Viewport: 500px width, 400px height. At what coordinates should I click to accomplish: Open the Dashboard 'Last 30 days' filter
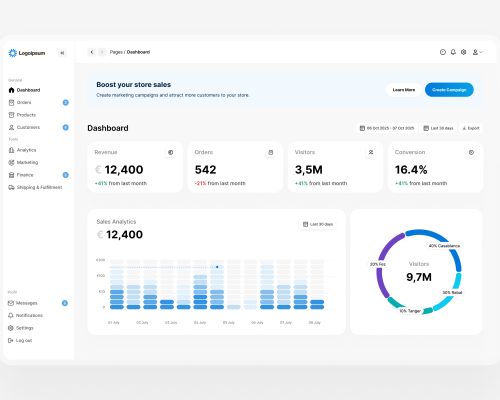click(x=438, y=128)
